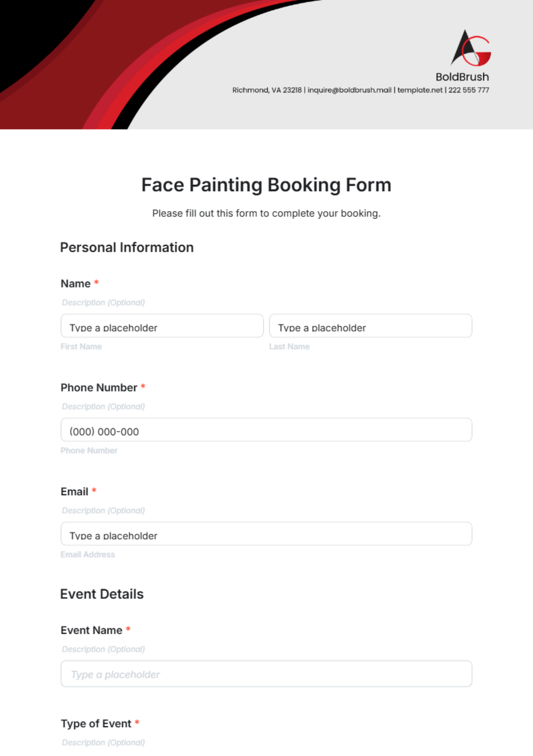Open the template.net link in header
This screenshot has height=756, width=533.
tap(420, 90)
